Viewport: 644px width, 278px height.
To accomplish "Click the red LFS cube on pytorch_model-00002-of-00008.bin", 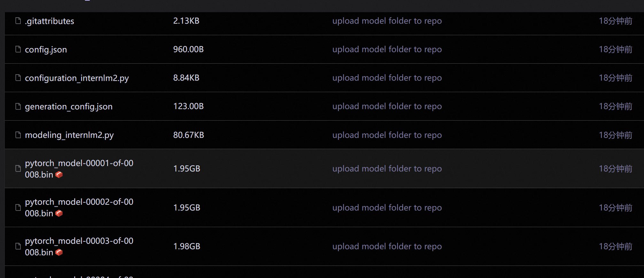I will pyautogui.click(x=59, y=213).
